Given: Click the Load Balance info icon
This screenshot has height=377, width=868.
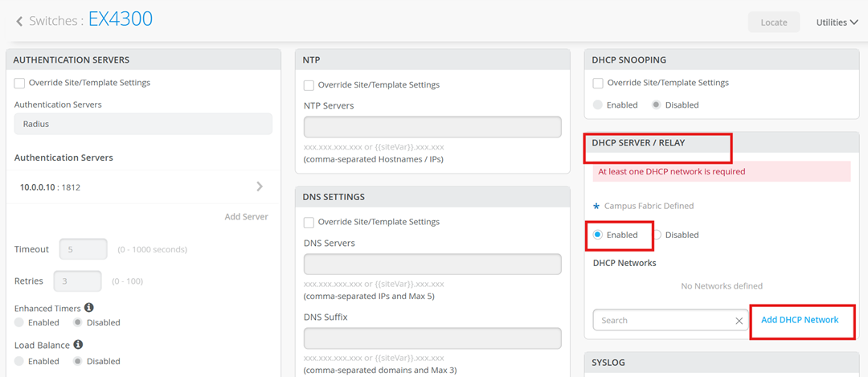Looking at the screenshot, I should pos(78,345).
